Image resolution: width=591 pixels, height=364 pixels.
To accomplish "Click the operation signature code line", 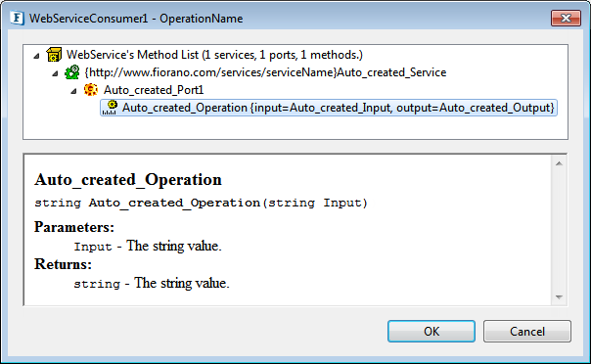I will point(201,203).
